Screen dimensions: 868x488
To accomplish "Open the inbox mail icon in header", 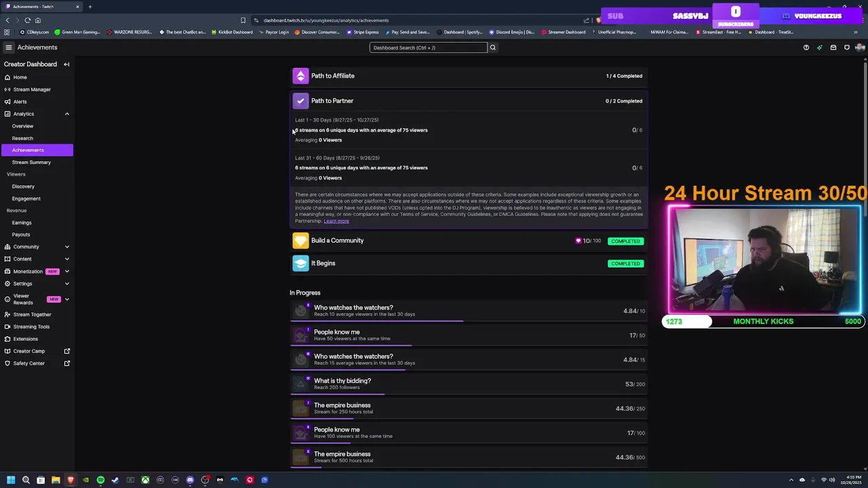I will [833, 47].
